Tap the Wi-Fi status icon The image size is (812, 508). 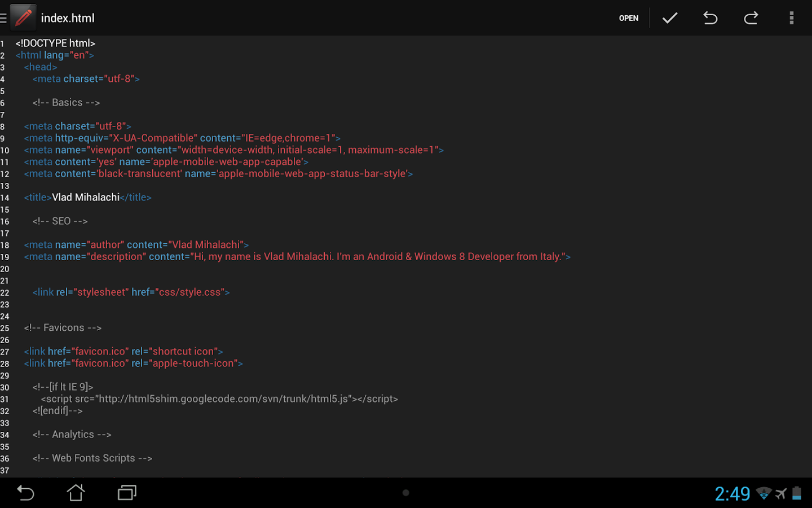764,493
